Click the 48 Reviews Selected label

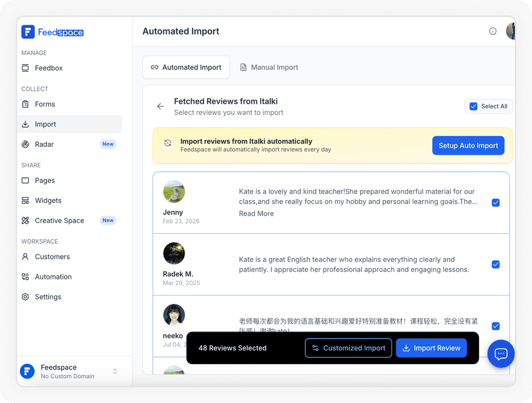click(233, 348)
